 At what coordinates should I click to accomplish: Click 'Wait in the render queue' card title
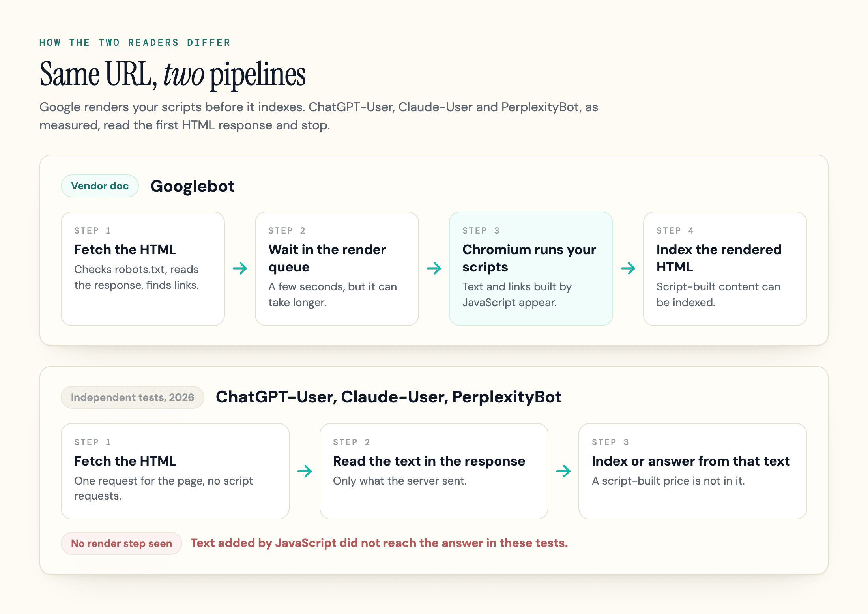(327, 258)
